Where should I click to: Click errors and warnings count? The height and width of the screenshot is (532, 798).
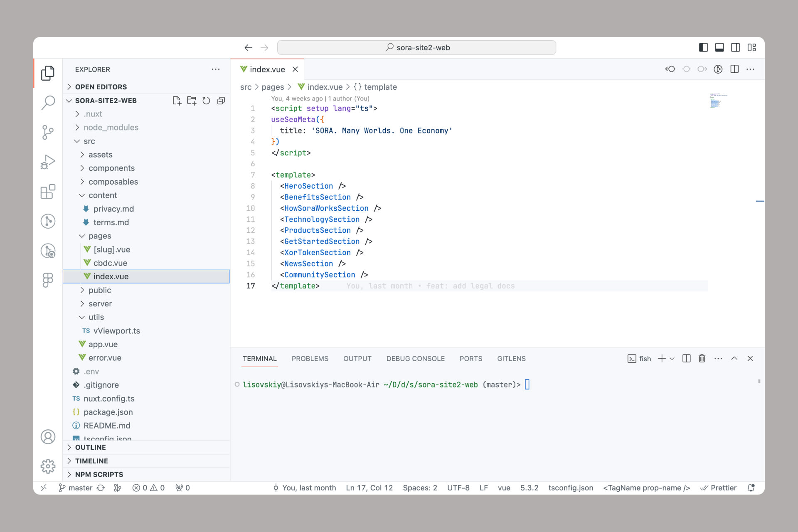148,488
